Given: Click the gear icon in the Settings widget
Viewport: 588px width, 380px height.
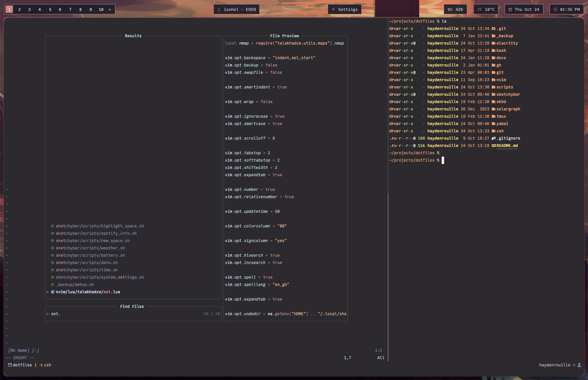Looking at the screenshot, I should (x=333, y=9).
